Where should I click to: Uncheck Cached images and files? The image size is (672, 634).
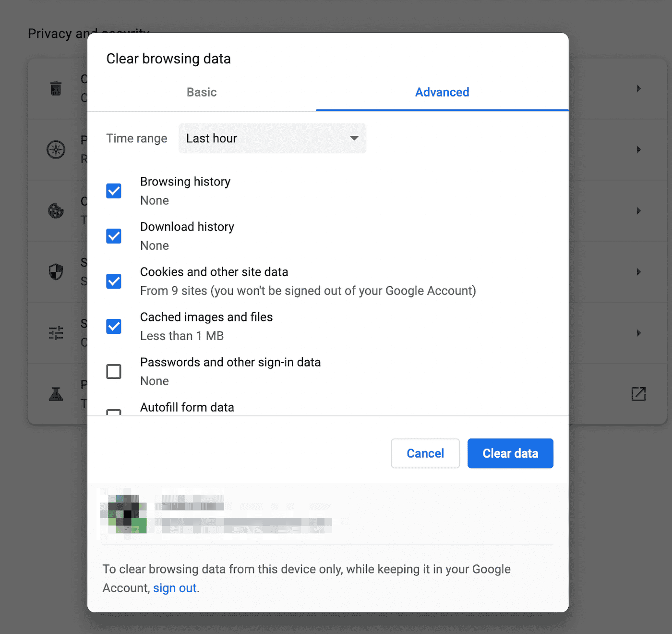(113, 326)
